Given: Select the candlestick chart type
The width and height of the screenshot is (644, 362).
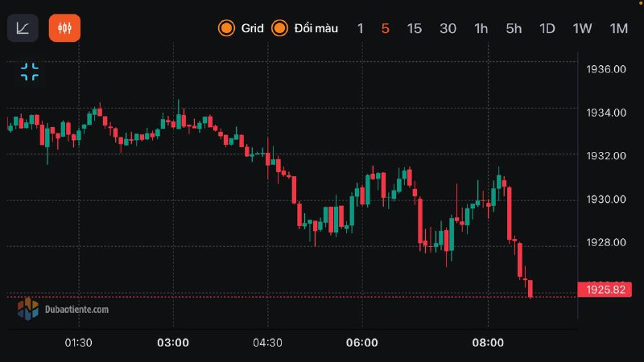Looking at the screenshot, I should coord(64,28).
